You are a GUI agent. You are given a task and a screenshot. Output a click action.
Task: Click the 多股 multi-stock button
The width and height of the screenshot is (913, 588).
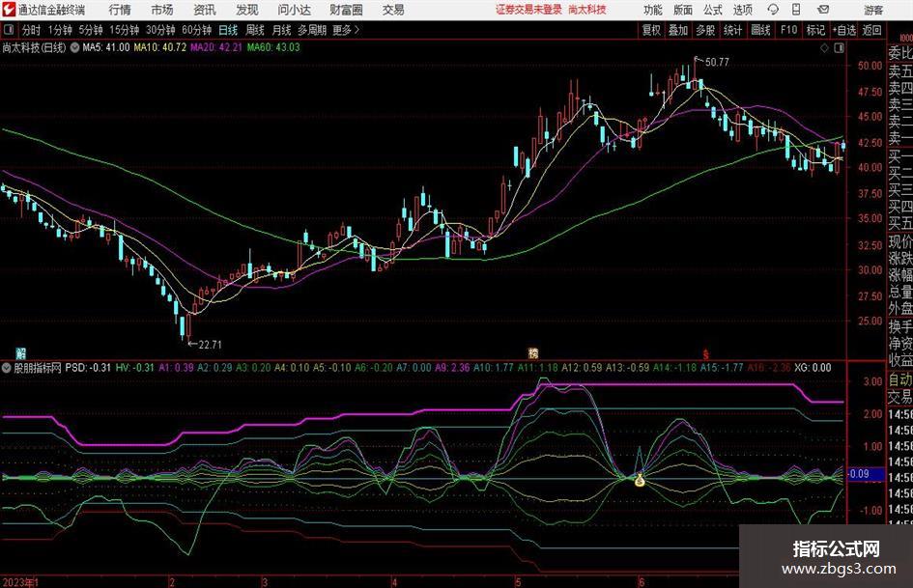point(705,30)
